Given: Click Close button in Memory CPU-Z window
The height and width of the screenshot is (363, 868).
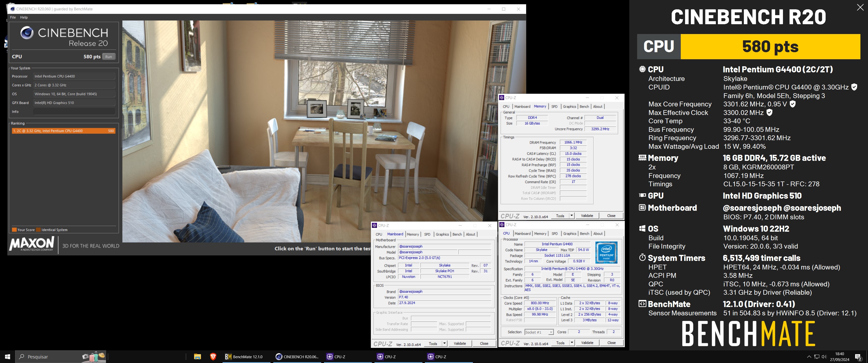Looking at the screenshot, I should (611, 216).
